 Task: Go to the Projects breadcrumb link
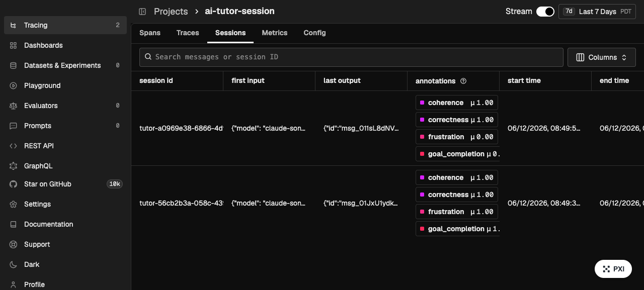(x=171, y=12)
